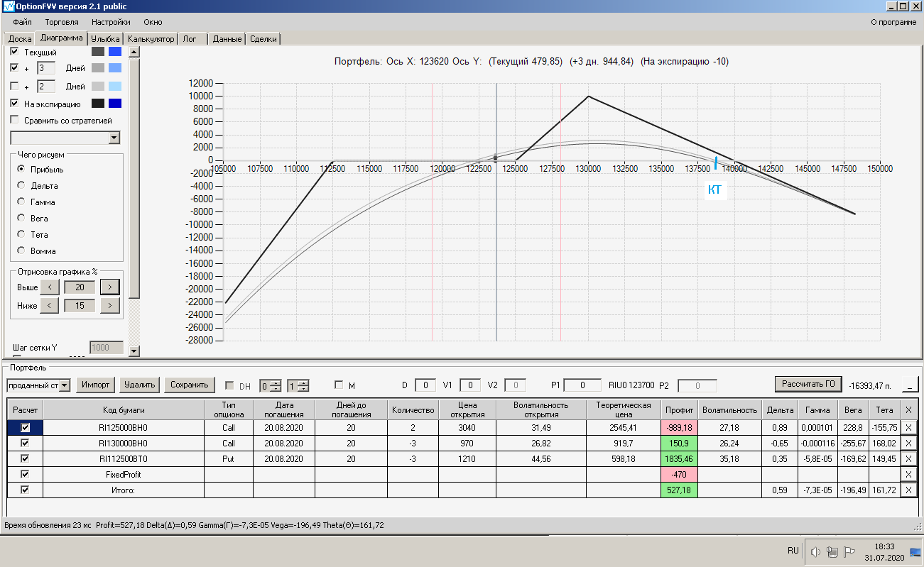Uncheck the +3 Дней line checkbox
Image resolution: width=924 pixels, height=567 pixels.
point(15,68)
